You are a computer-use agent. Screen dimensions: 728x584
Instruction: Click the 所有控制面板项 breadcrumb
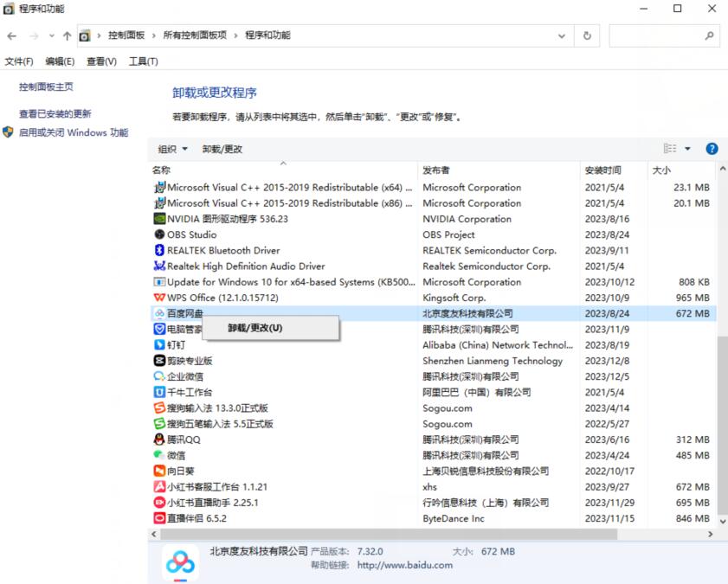[195, 35]
